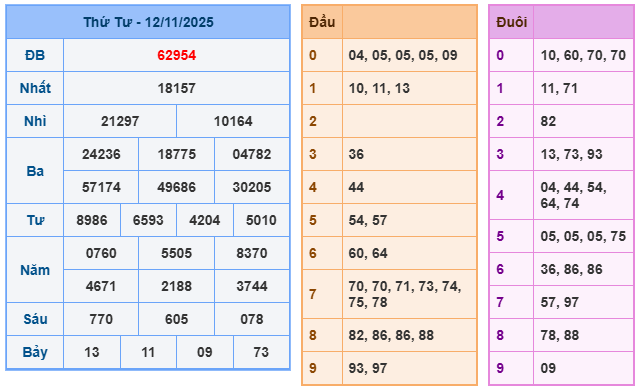This screenshot has width=641, height=391.
Task: Select Đầu row 4 value 44
Action: click(356, 187)
